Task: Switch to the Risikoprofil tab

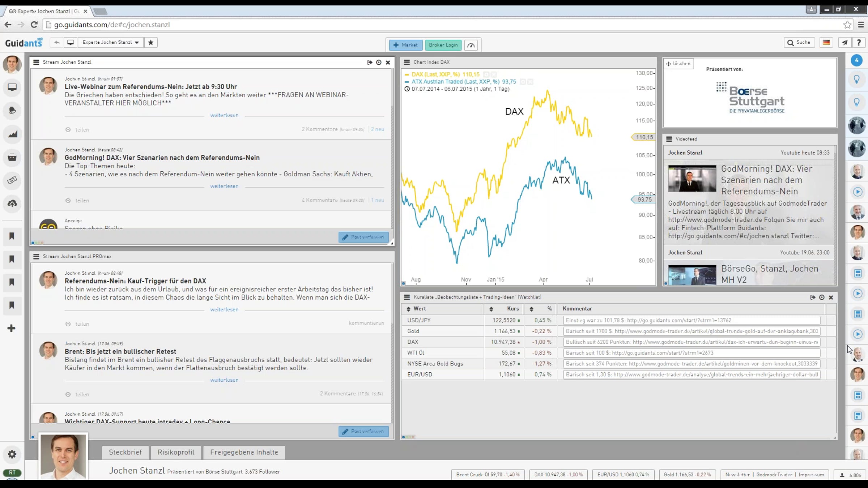Action: point(176,452)
